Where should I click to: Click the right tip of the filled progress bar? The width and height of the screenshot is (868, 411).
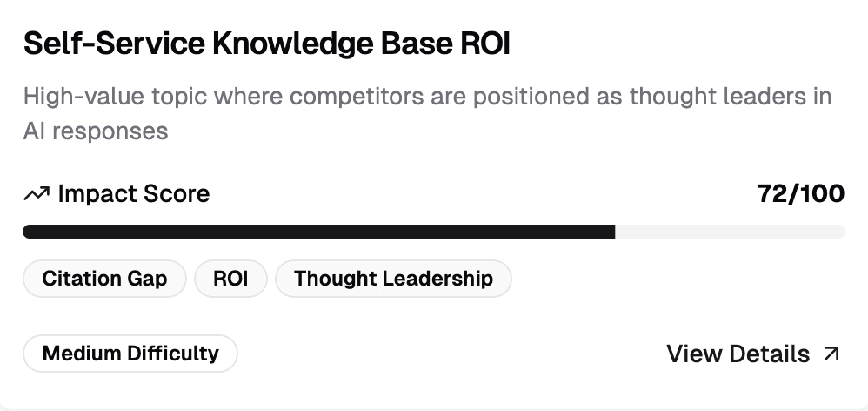pos(611,232)
